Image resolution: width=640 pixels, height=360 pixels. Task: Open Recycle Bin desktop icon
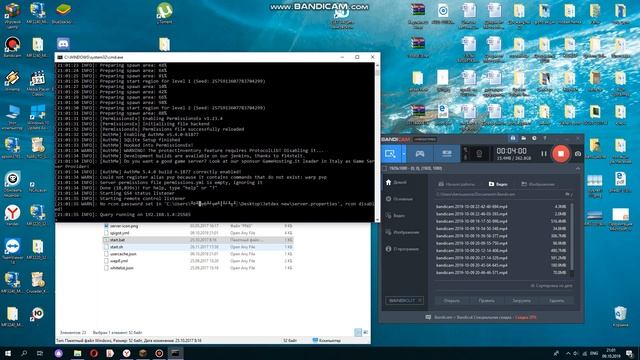(x=620, y=317)
